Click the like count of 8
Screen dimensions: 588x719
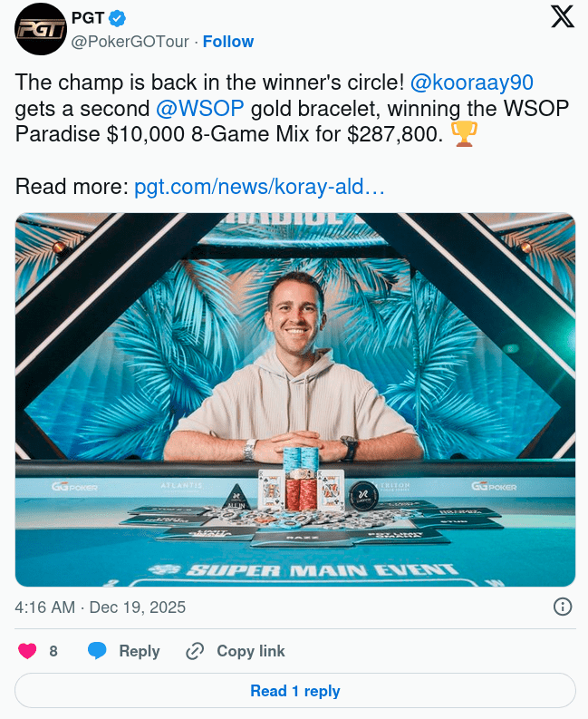click(53, 651)
